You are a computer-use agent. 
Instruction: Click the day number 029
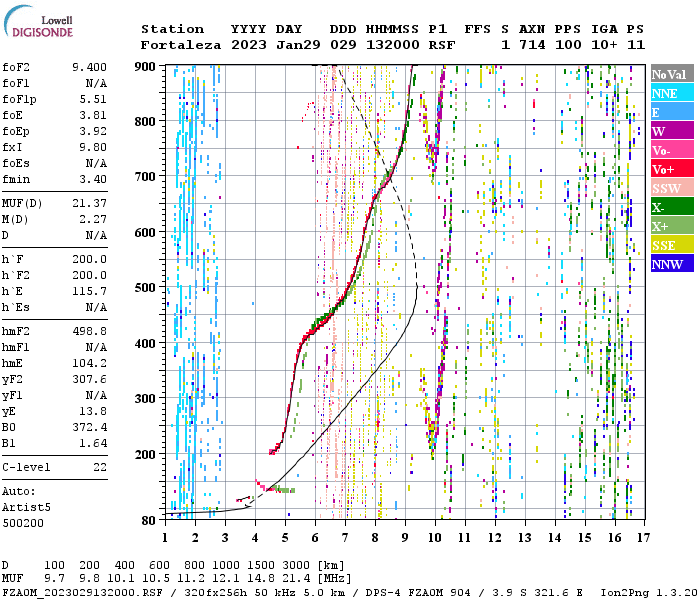tap(343, 45)
